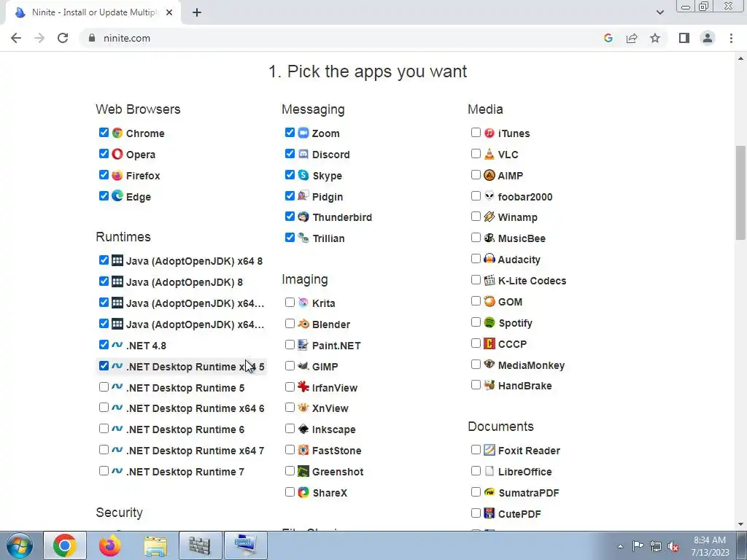The image size is (747, 560).
Task: Click the Audacity headphones icon
Action: click(489, 259)
